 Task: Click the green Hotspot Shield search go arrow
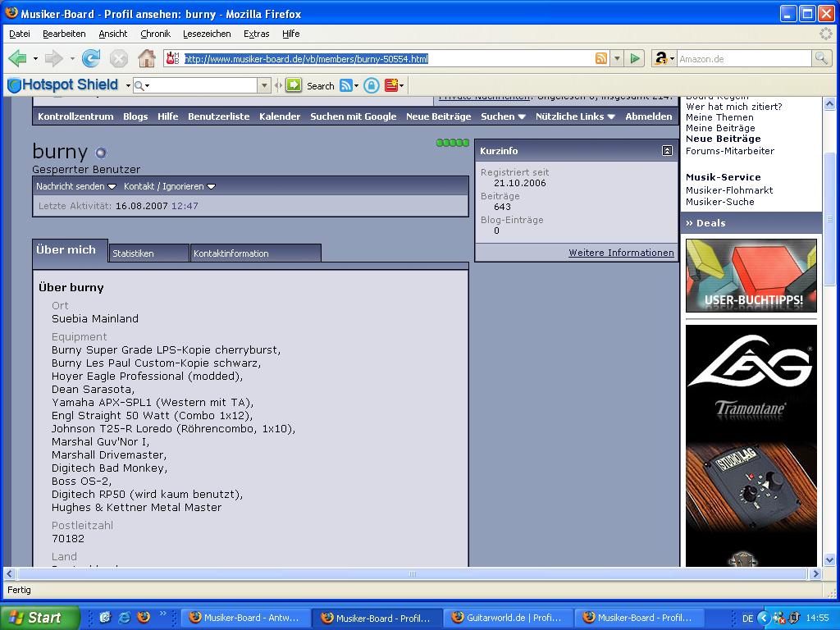[294, 85]
